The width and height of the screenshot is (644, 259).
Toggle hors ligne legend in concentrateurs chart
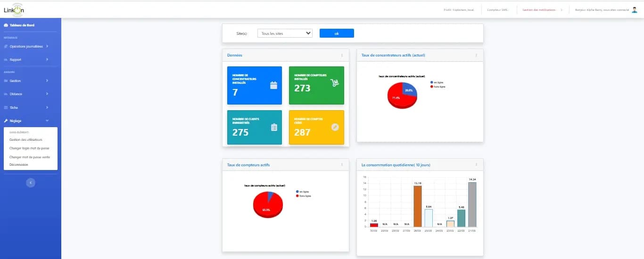[x=438, y=87]
